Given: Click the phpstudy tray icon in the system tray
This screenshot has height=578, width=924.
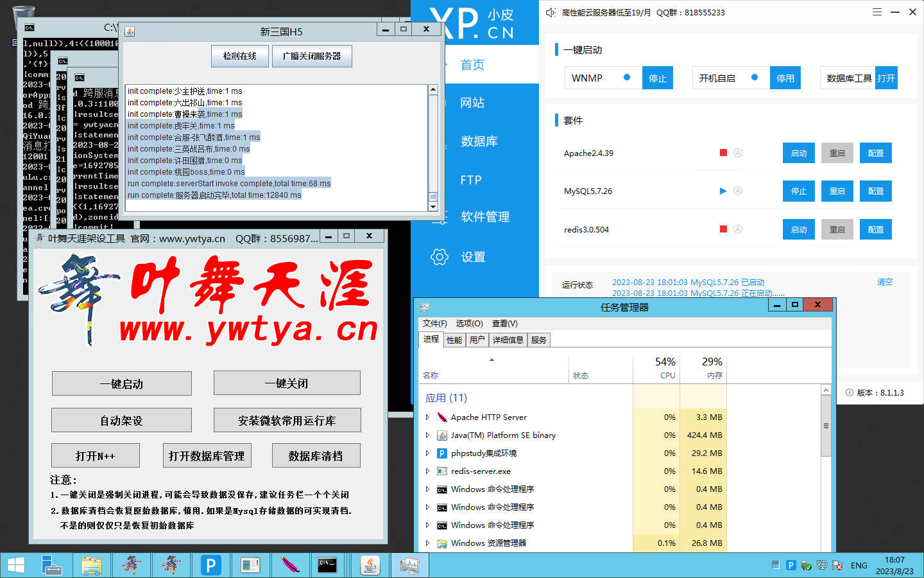Looking at the screenshot, I should tap(791, 565).
